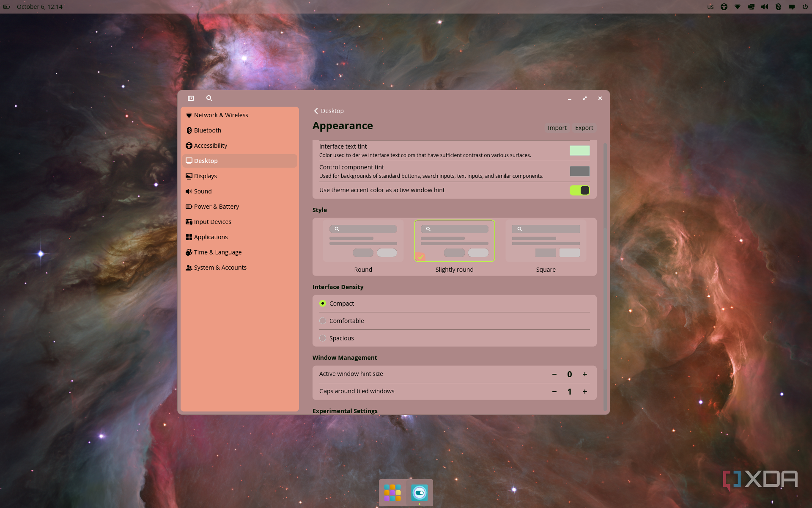The height and width of the screenshot is (508, 812).
Task: Click the Import theme button
Action: click(557, 128)
